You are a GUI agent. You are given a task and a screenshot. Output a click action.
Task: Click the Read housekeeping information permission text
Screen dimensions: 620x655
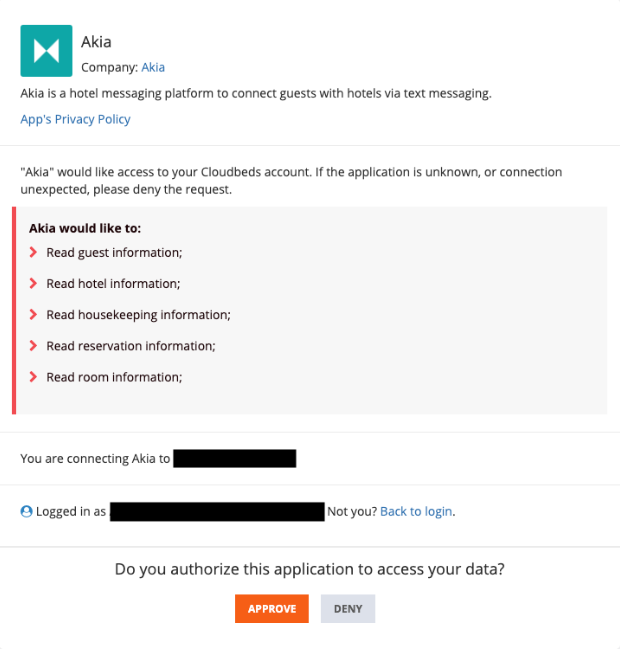138,315
